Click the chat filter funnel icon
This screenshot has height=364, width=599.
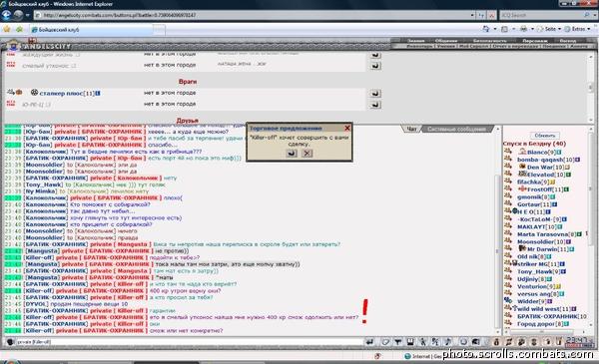(x=397, y=342)
